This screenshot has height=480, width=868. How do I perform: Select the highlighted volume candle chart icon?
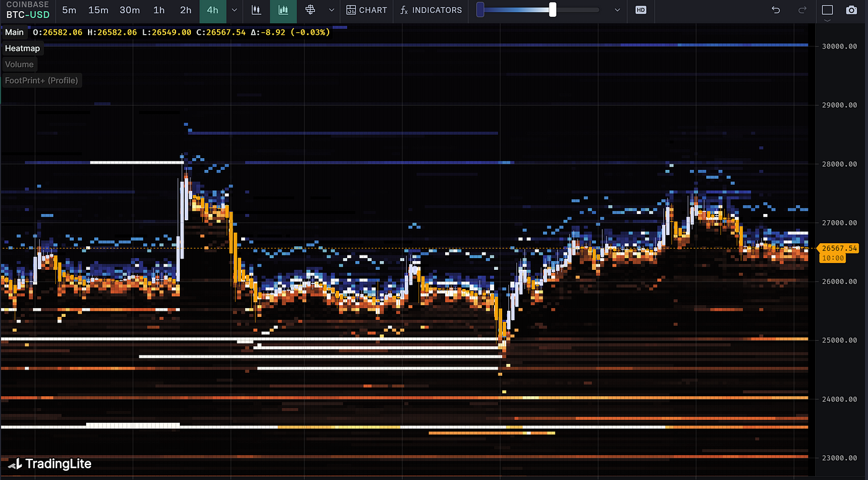click(x=283, y=10)
